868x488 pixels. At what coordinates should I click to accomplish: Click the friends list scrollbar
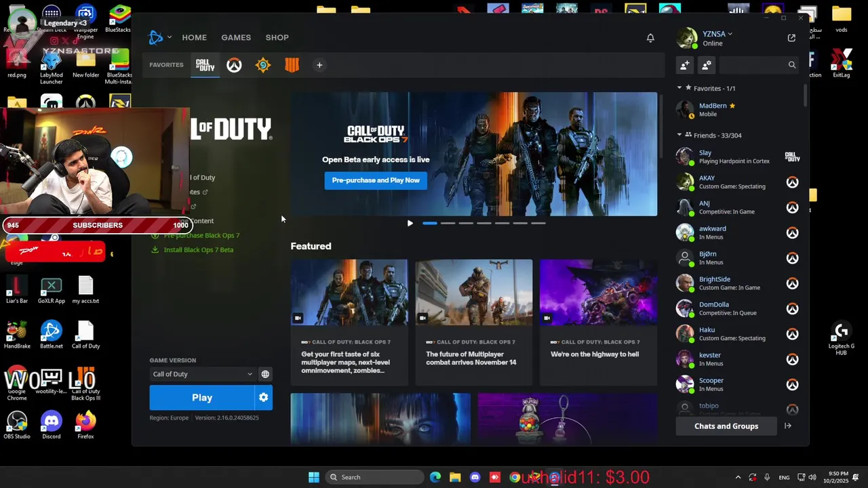[x=806, y=95]
